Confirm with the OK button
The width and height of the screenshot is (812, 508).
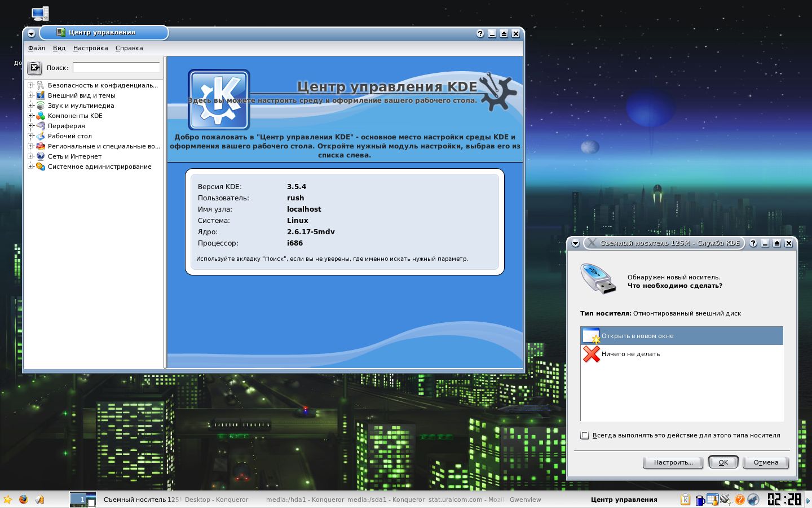(723, 462)
